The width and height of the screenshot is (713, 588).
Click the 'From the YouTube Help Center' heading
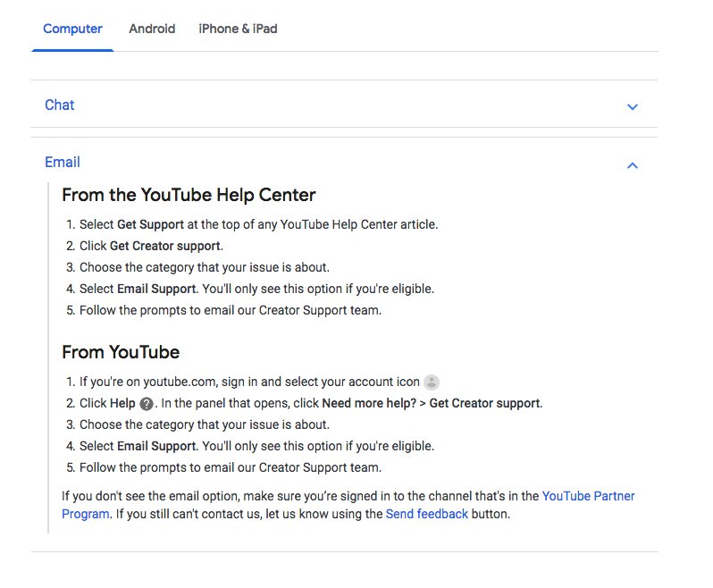(189, 195)
